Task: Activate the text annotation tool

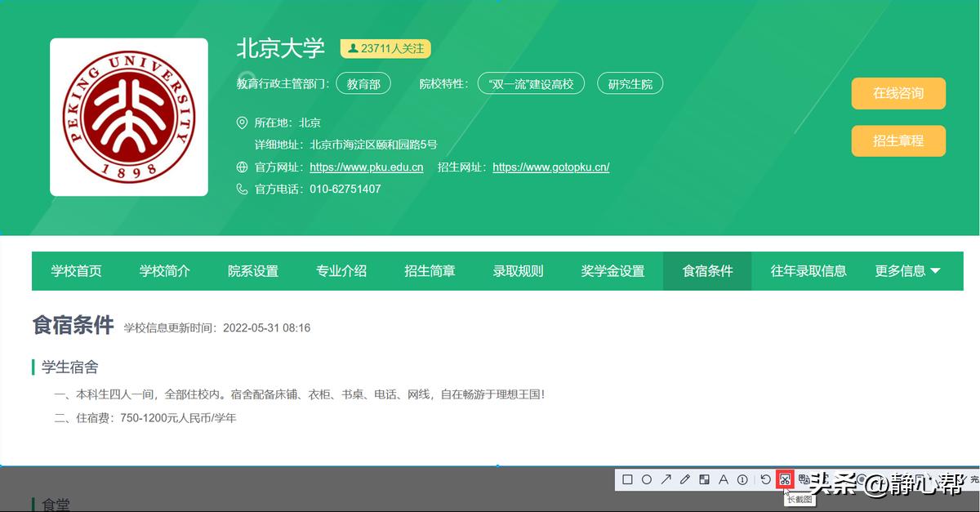Action: (x=723, y=479)
